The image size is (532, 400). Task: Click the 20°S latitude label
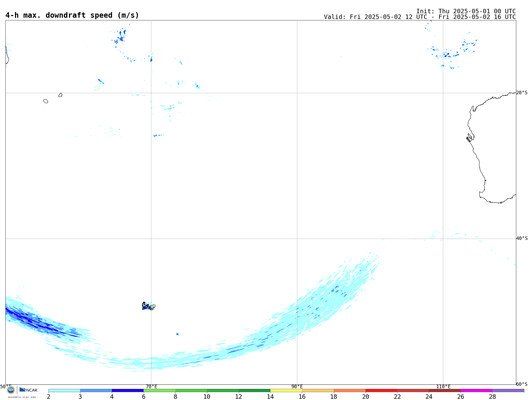click(x=522, y=93)
